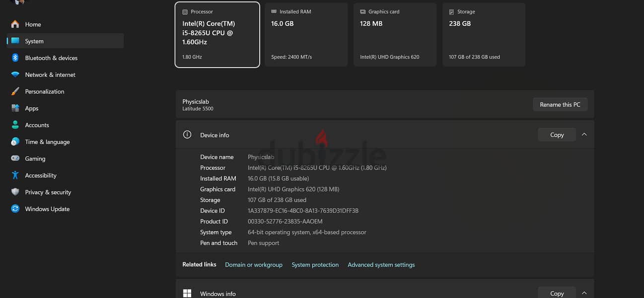644x298 pixels.
Task: Select the Storage 238 GB card
Action: (x=484, y=34)
